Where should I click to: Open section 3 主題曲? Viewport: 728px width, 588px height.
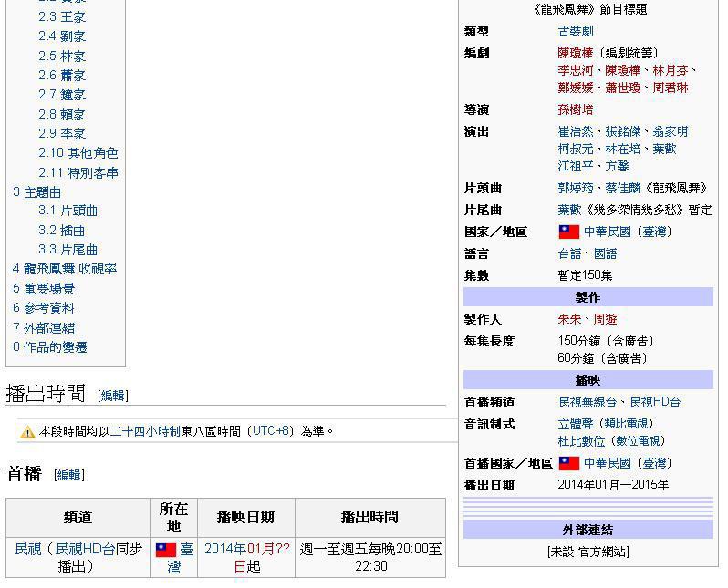click(36, 192)
